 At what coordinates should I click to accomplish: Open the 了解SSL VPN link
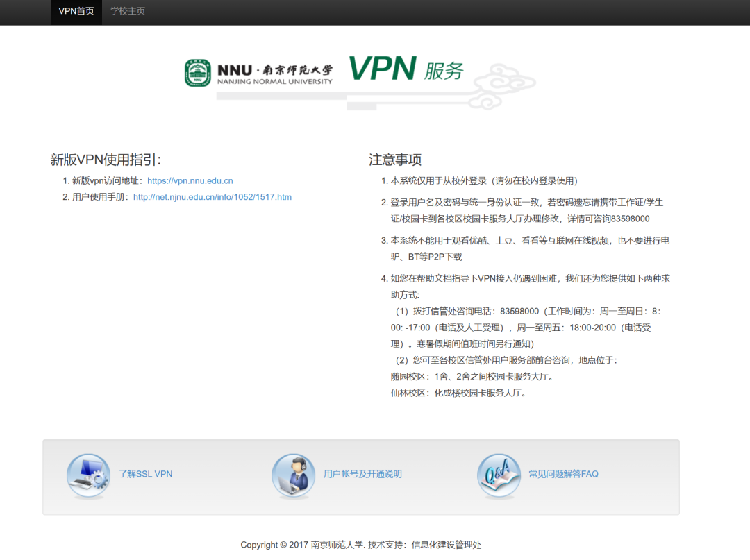[x=145, y=474]
